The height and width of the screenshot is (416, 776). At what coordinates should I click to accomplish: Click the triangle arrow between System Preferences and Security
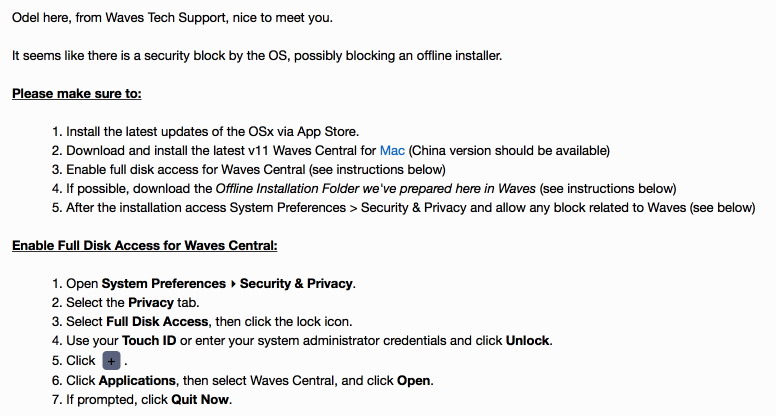click(233, 284)
